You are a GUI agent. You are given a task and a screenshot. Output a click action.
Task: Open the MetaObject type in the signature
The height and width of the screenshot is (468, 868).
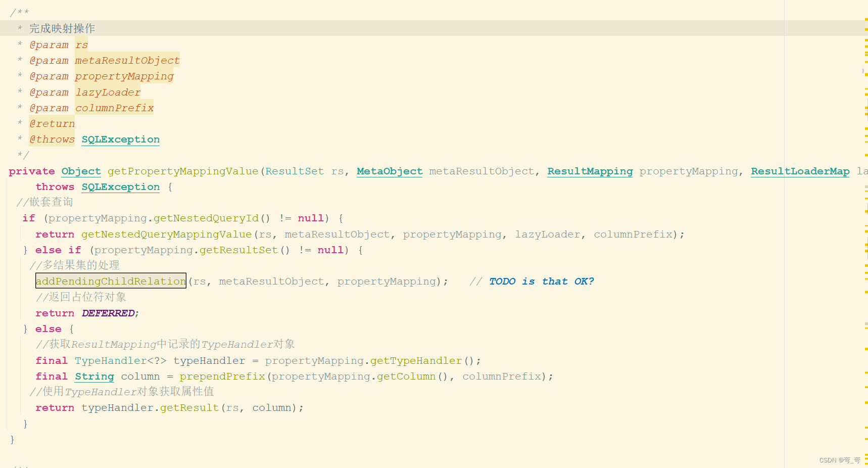click(x=390, y=171)
